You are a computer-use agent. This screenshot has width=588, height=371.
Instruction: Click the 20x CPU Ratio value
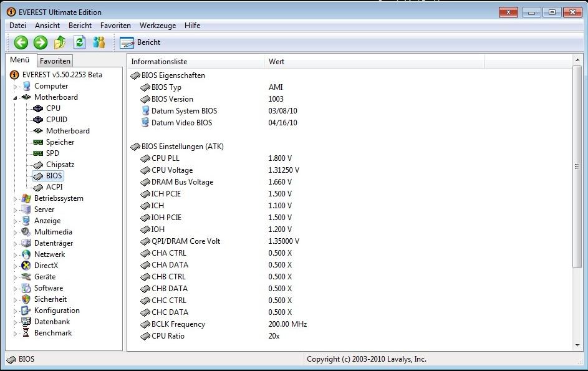[274, 336]
